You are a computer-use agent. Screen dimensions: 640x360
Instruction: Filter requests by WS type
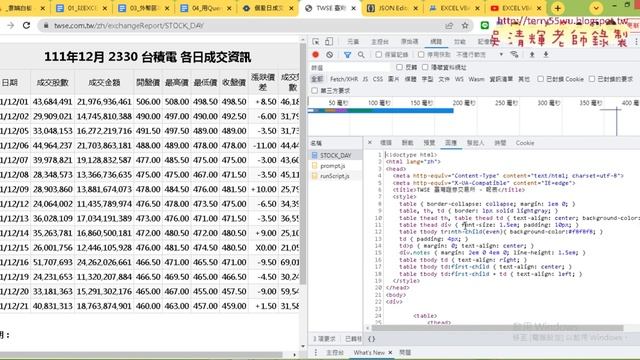tap(459, 79)
